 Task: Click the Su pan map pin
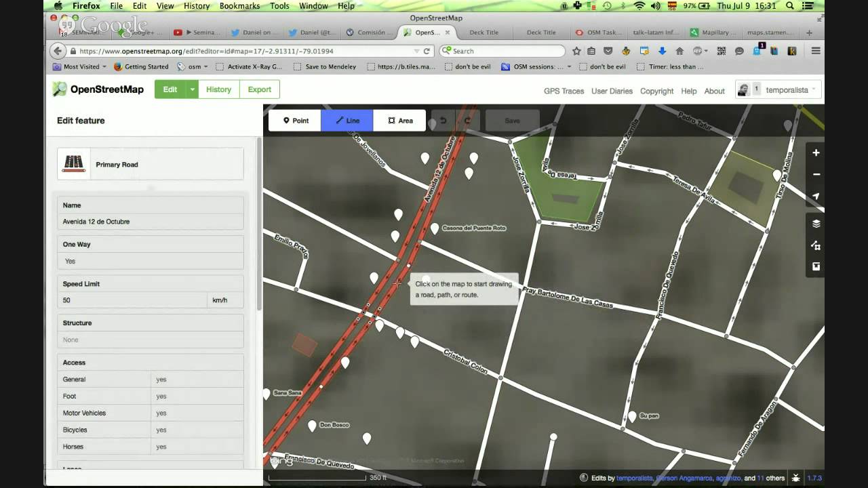tap(632, 416)
